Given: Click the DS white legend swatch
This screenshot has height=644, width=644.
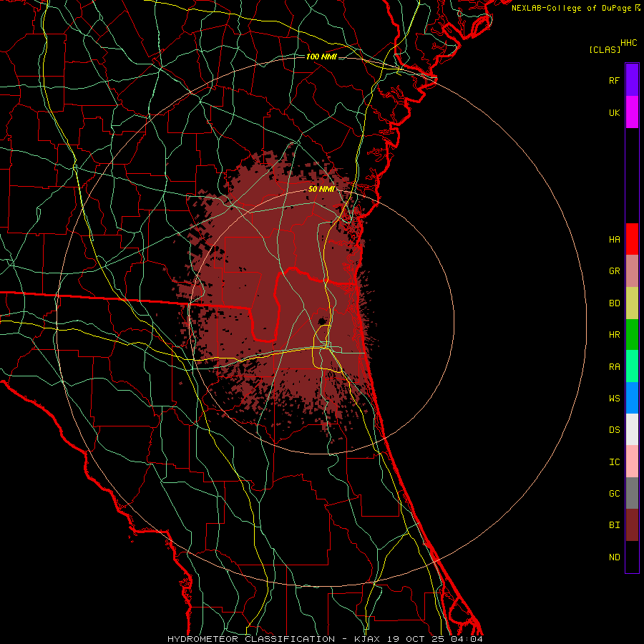Looking at the screenshot, I should pos(632,429).
